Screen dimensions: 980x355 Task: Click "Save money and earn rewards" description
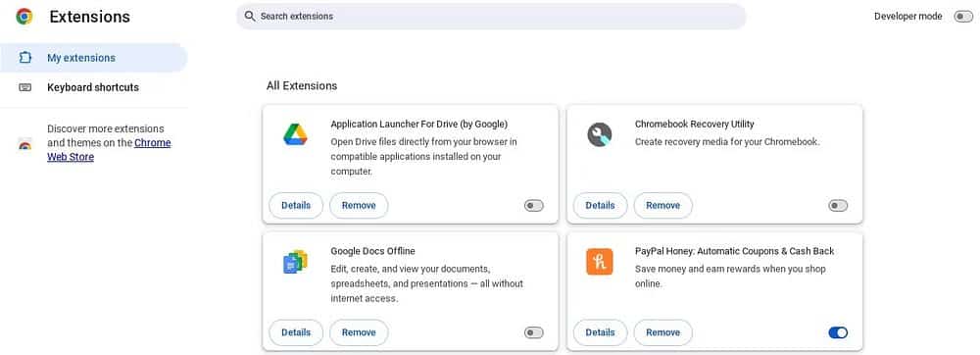730,277
